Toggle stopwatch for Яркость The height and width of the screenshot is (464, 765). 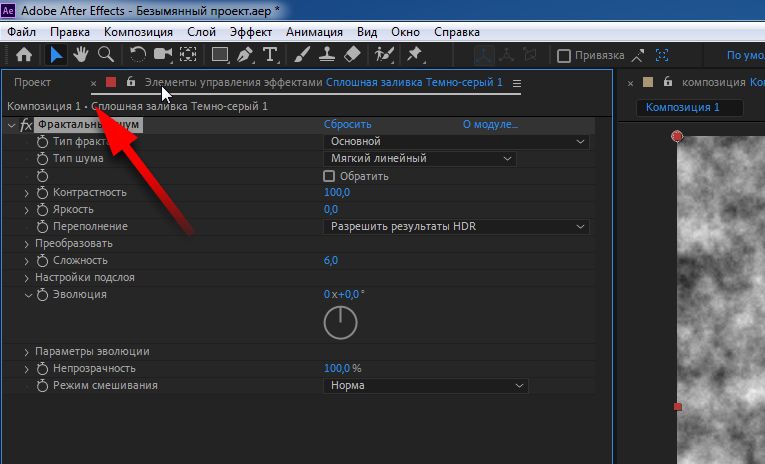[42, 210]
